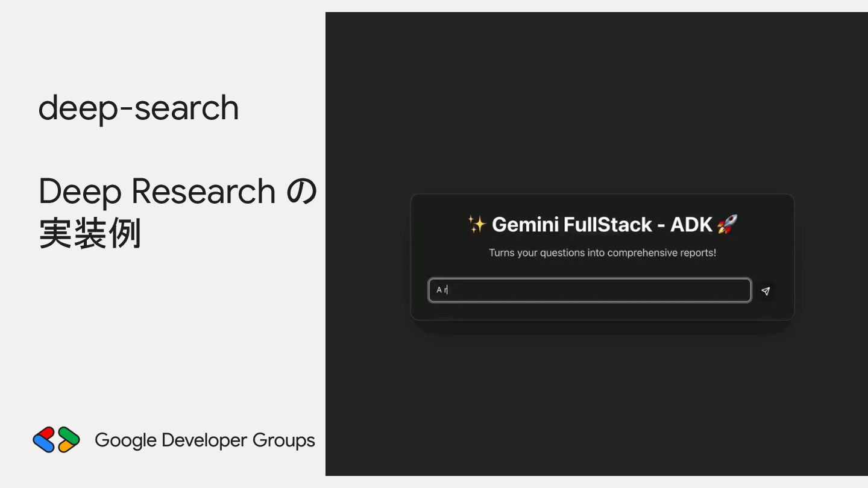868x488 pixels.
Task: Click the word Google in the footer
Action: [x=126, y=440]
